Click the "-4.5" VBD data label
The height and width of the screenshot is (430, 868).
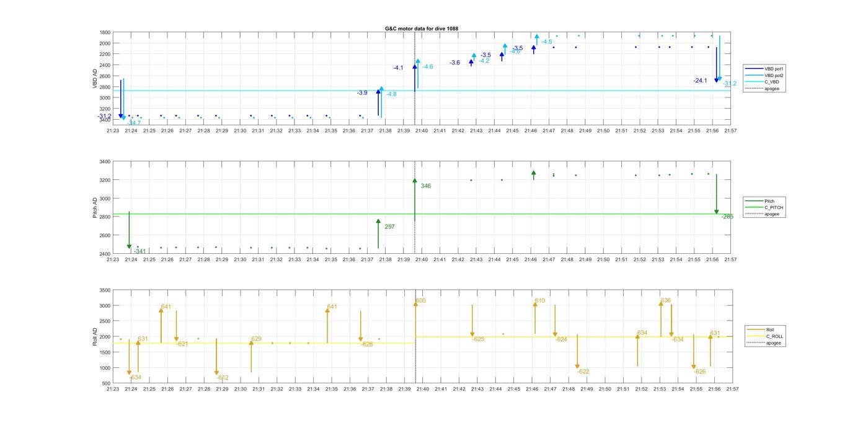546,42
